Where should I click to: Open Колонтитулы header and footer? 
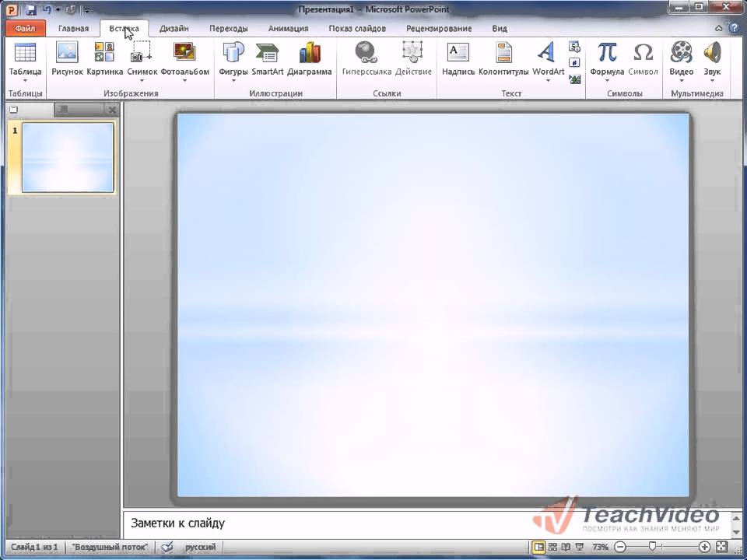[503, 59]
